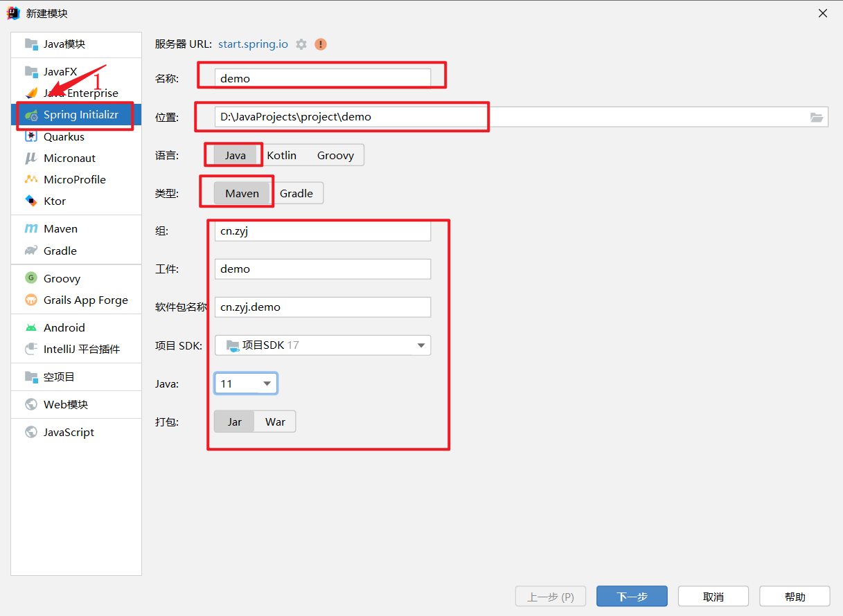
Task: Set packaging to War
Action: click(x=275, y=422)
